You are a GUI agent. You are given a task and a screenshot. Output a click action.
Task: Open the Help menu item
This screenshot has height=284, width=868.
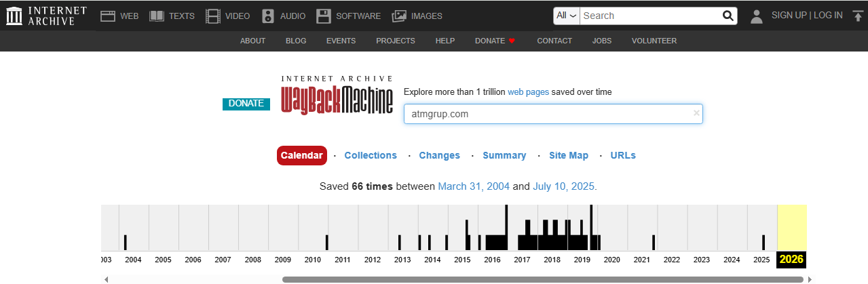[445, 41]
